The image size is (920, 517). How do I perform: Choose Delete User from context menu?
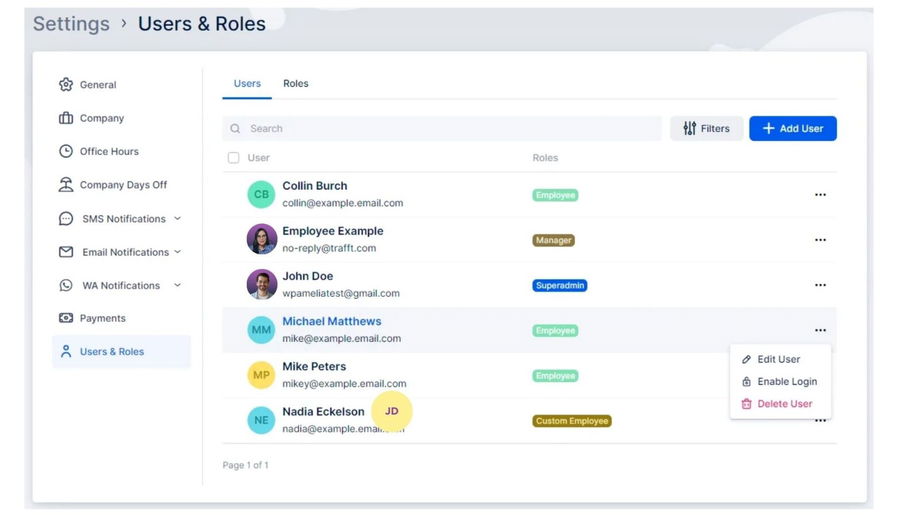click(784, 404)
